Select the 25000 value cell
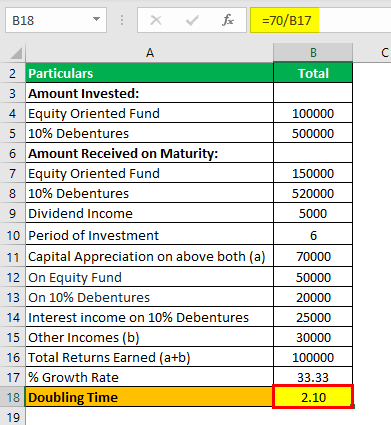The width and height of the screenshot is (391, 425). click(x=313, y=317)
